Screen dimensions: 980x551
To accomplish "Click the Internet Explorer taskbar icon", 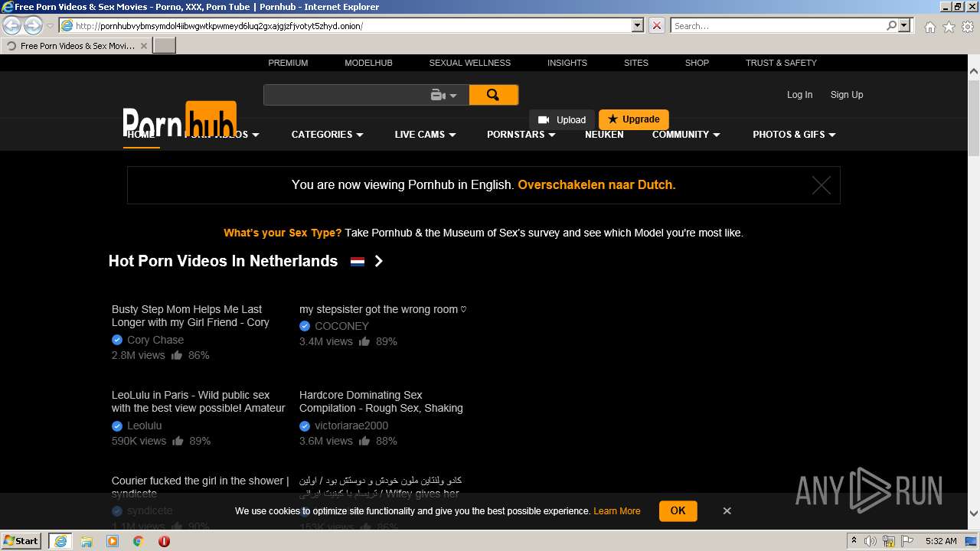I will [60, 541].
